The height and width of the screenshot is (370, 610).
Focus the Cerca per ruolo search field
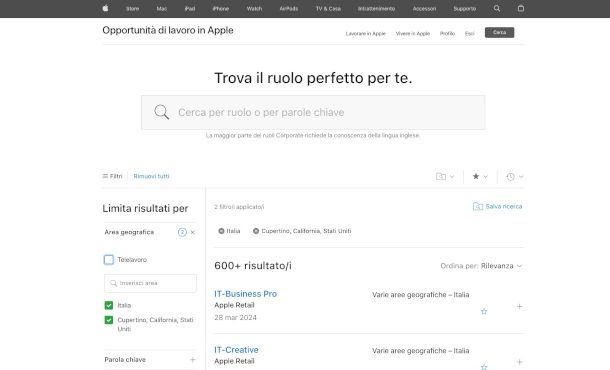pos(313,112)
